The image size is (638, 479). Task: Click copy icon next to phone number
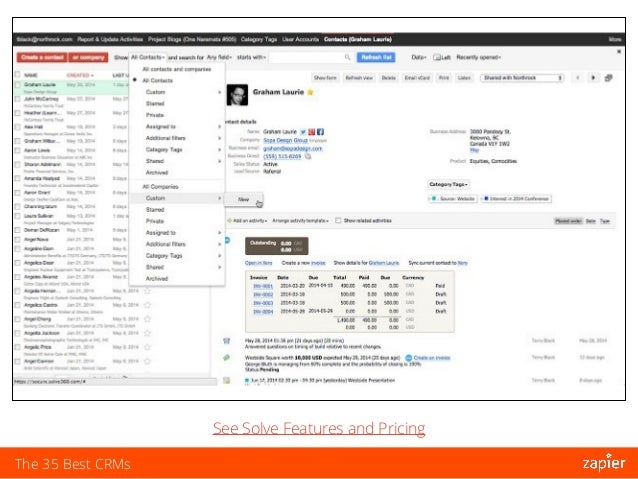308,156
